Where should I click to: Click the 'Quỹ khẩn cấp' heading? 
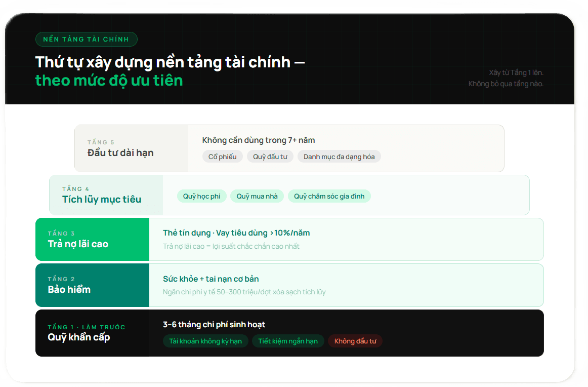[x=79, y=337]
